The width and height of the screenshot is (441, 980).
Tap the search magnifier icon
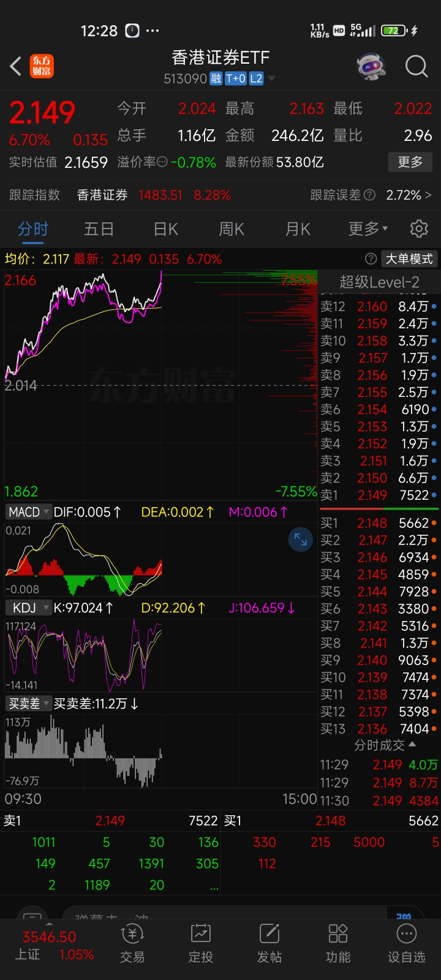[417, 66]
